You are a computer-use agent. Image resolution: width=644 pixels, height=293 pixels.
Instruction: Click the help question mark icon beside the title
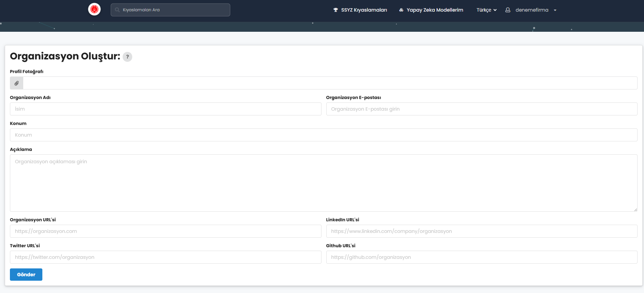pyautogui.click(x=127, y=57)
